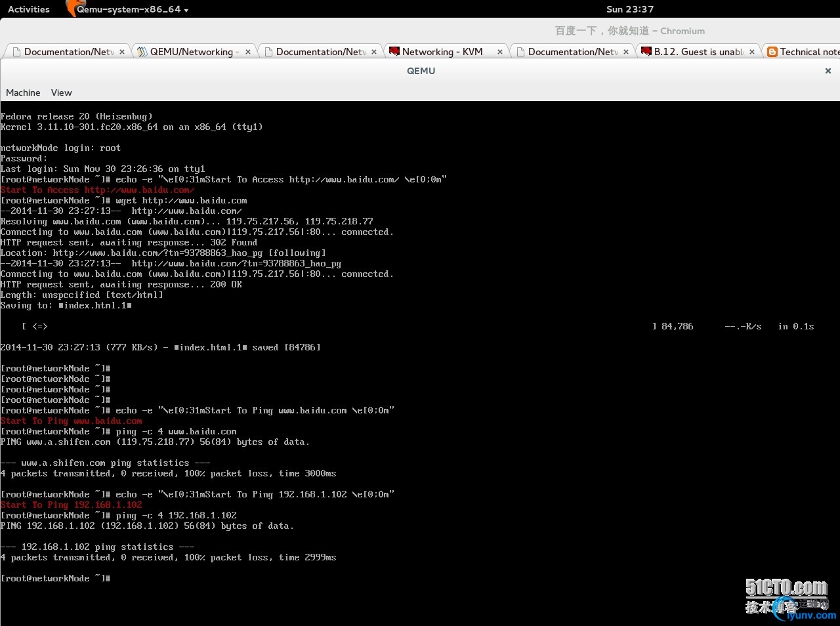Click the 'wget http://www.baidu.com' command line

[x=124, y=201]
